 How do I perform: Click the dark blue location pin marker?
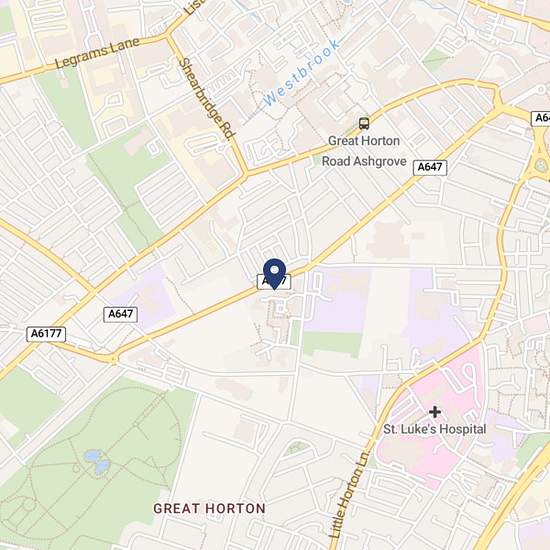click(275, 274)
